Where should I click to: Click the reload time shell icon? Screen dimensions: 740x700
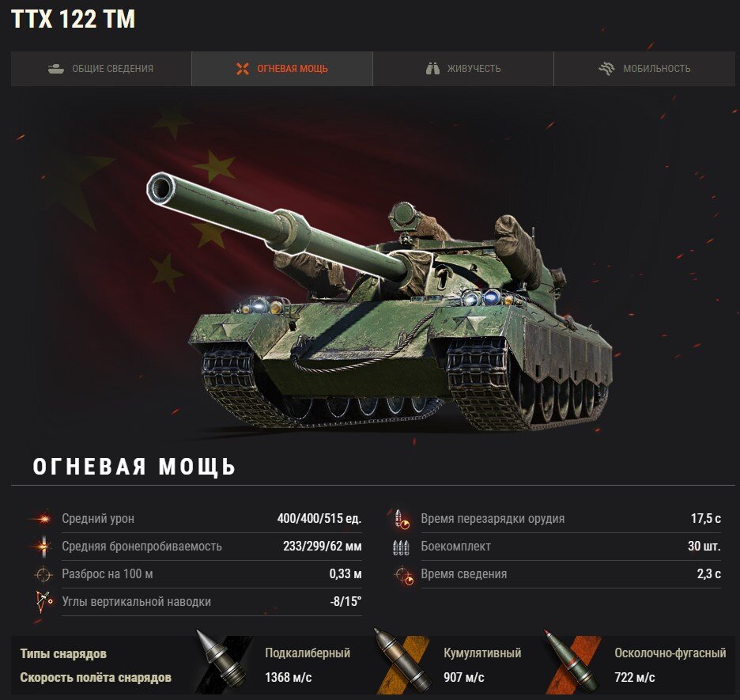coord(402,519)
